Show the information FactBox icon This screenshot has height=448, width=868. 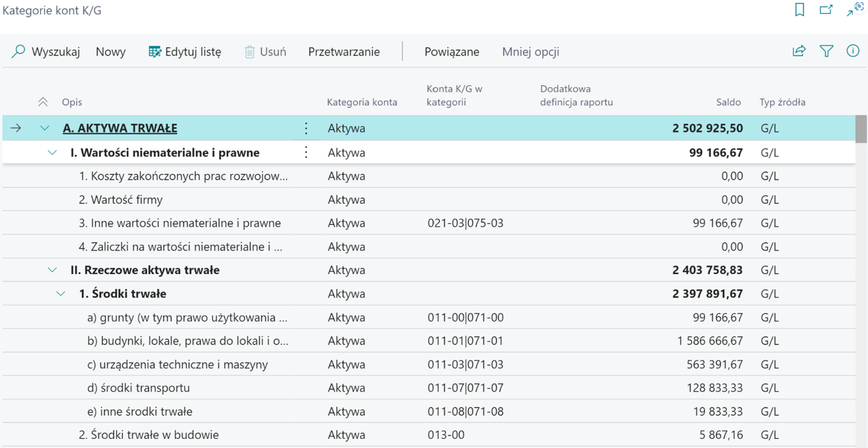click(853, 51)
